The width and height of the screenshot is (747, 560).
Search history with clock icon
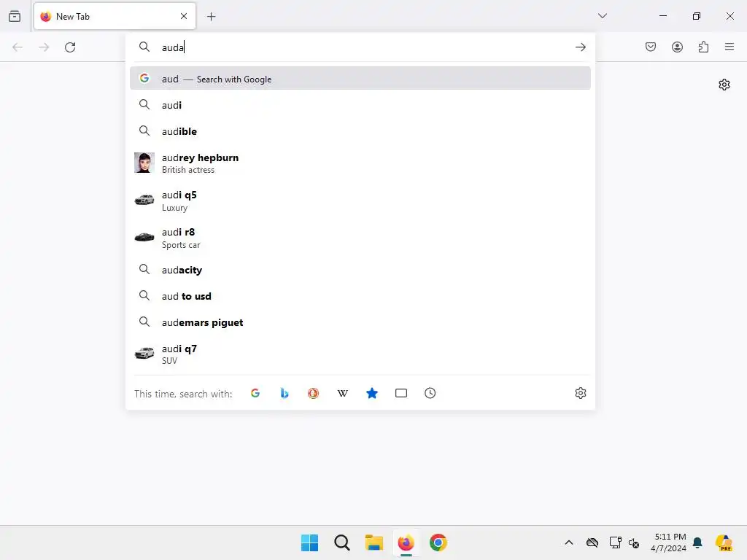tap(430, 393)
